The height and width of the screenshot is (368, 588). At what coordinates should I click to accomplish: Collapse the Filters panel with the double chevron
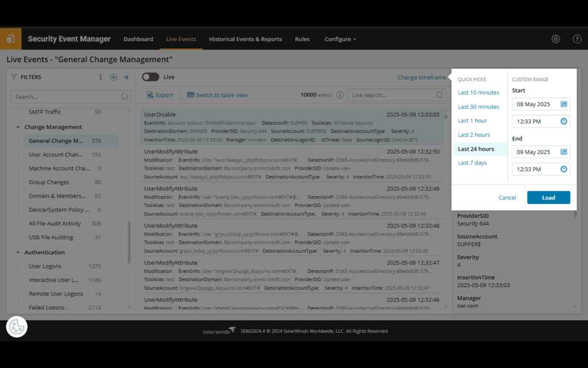126,77
